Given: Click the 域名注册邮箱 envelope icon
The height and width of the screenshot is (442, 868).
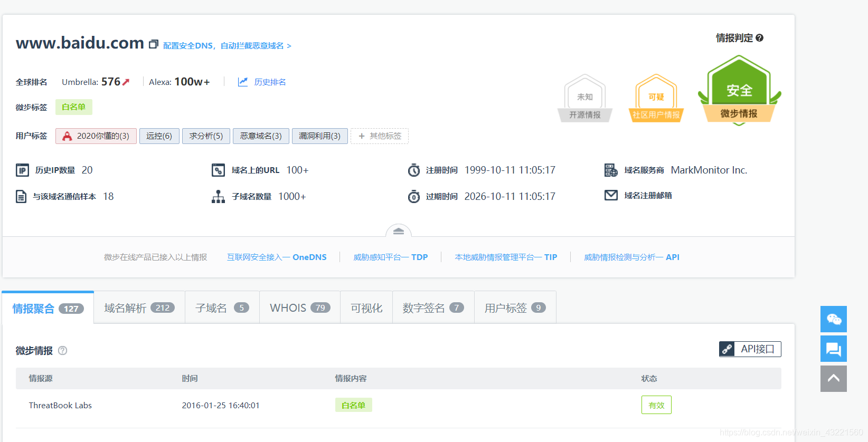Looking at the screenshot, I should tap(611, 195).
